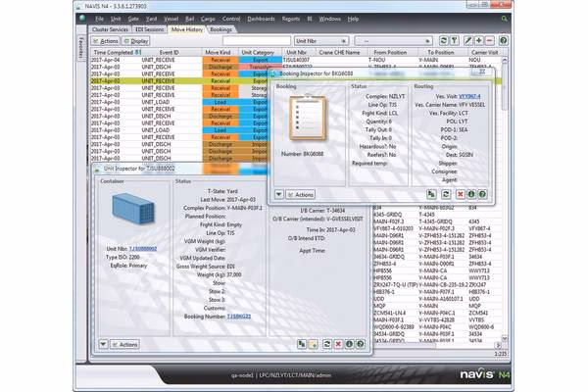Open the Favorites side tab
The image size is (588, 392).
point(81,48)
